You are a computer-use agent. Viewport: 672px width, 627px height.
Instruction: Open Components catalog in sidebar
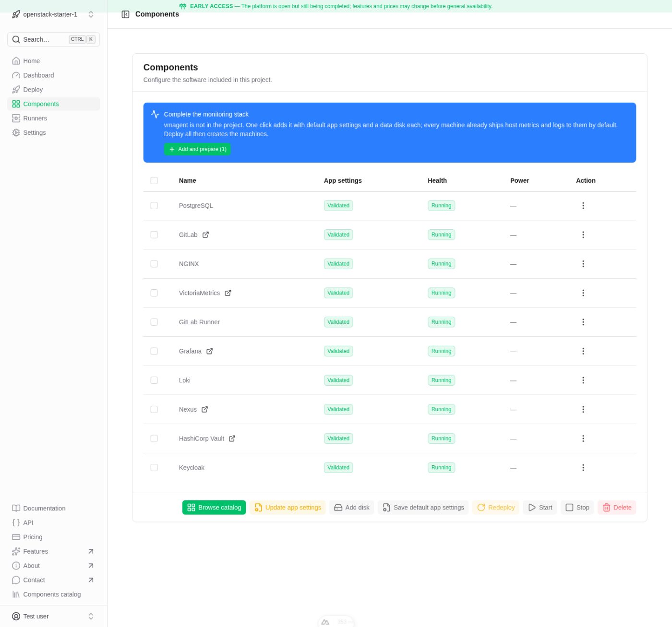53,595
